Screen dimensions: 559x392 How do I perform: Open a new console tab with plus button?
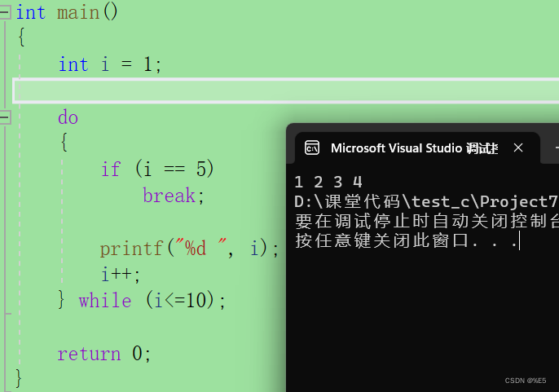(x=556, y=148)
